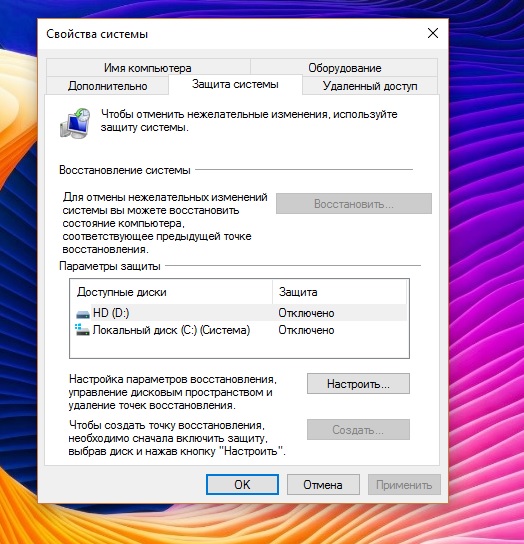Switch to the Имя компьютера tab

coord(148,68)
